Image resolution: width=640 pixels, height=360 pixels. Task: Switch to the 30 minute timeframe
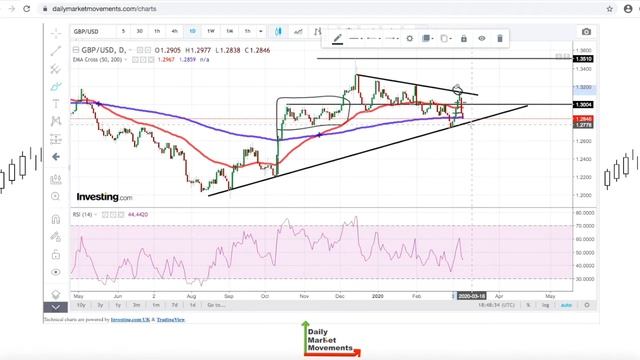140,31
